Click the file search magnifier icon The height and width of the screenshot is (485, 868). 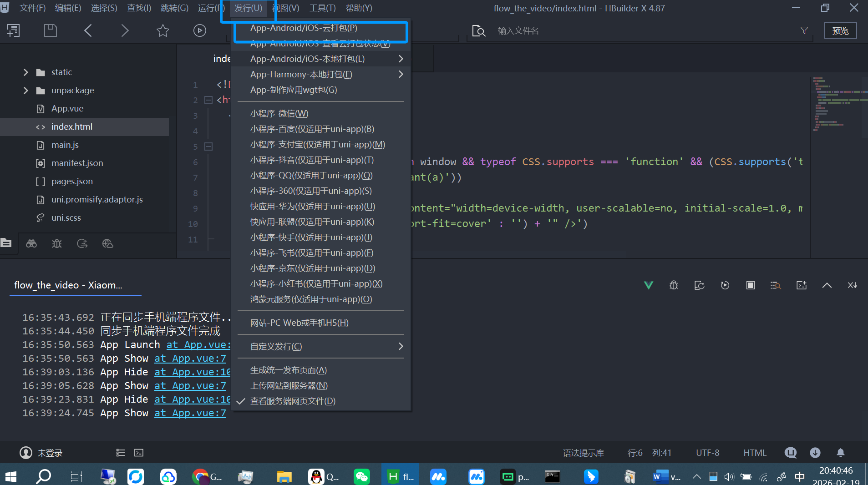[x=479, y=30]
